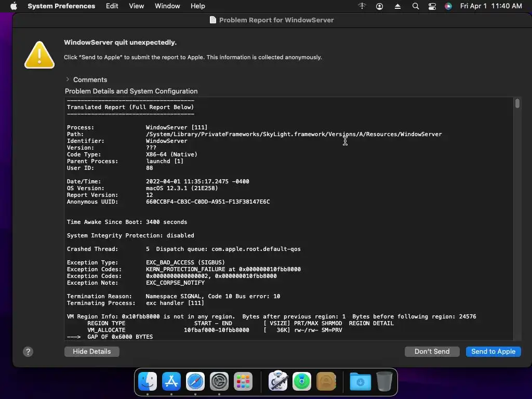Open Launchpad from the Dock
This screenshot has width=532, height=399.
click(x=243, y=381)
